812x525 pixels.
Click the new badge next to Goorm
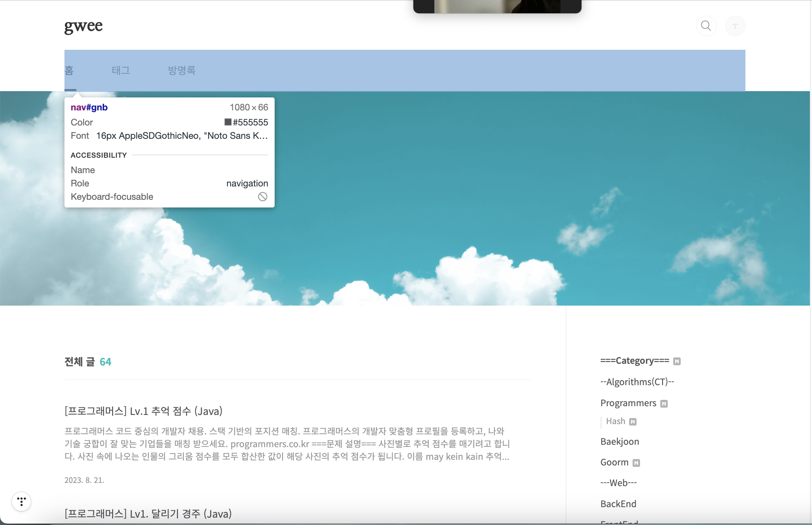point(636,463)
